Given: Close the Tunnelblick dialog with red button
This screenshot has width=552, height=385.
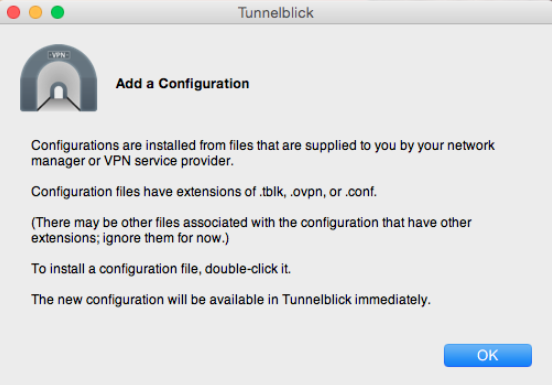Looking at the screenshot, I should (13, 12).
